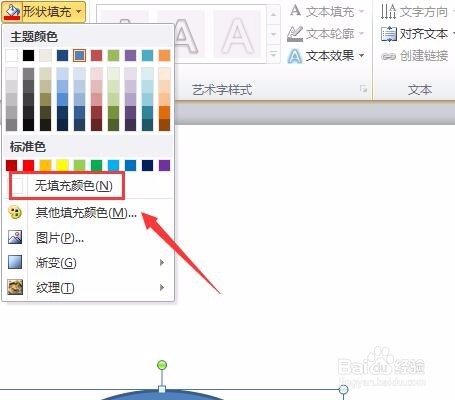Select yellow standard color
The height and width of the screenshot is (400, 455).
tap(62, 165)
